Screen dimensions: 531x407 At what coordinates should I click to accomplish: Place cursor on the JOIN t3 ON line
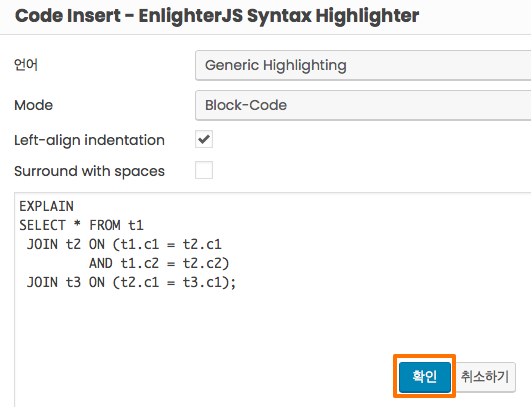tap(131, 282)
